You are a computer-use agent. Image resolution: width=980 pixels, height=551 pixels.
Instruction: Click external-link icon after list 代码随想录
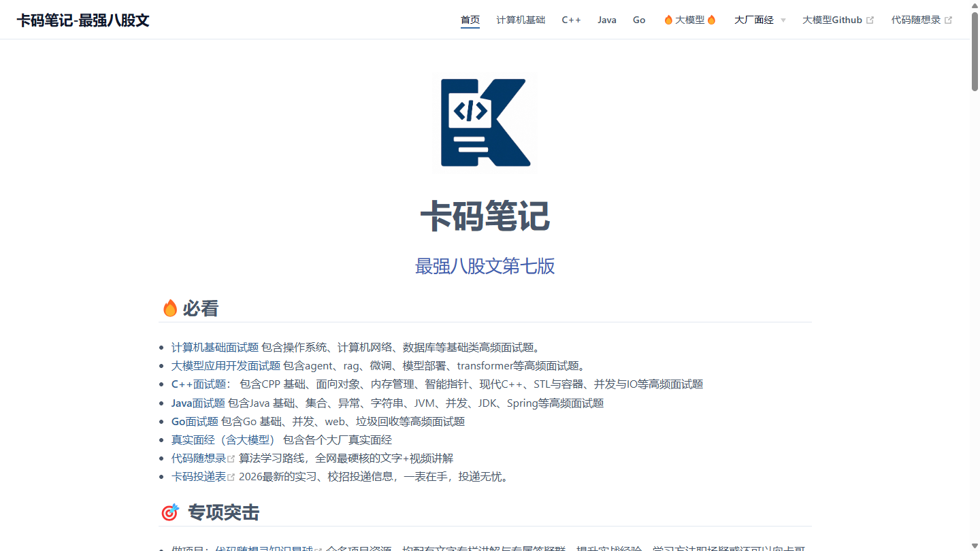click(231, 459)
